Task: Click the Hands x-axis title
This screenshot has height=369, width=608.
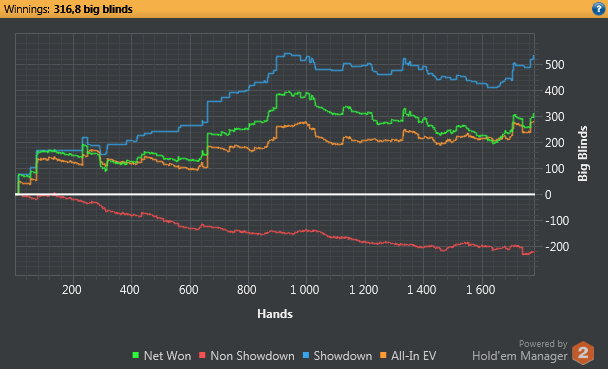Action: [x=275, y=314]
